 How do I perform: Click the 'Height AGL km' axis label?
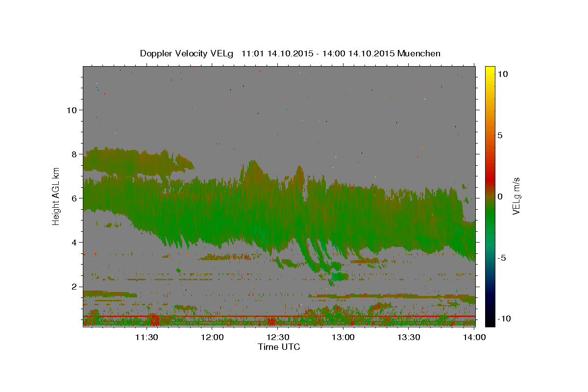(56, 196)
